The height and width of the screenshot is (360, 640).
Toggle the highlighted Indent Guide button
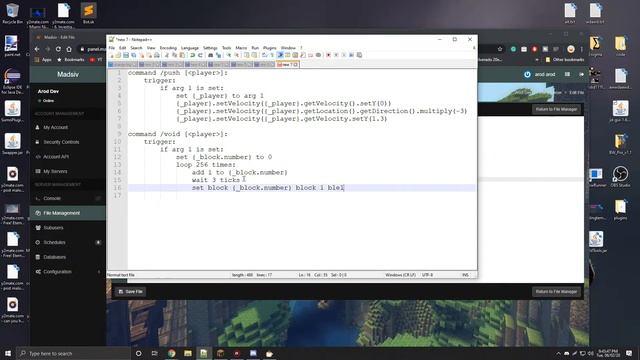[280, 55]
